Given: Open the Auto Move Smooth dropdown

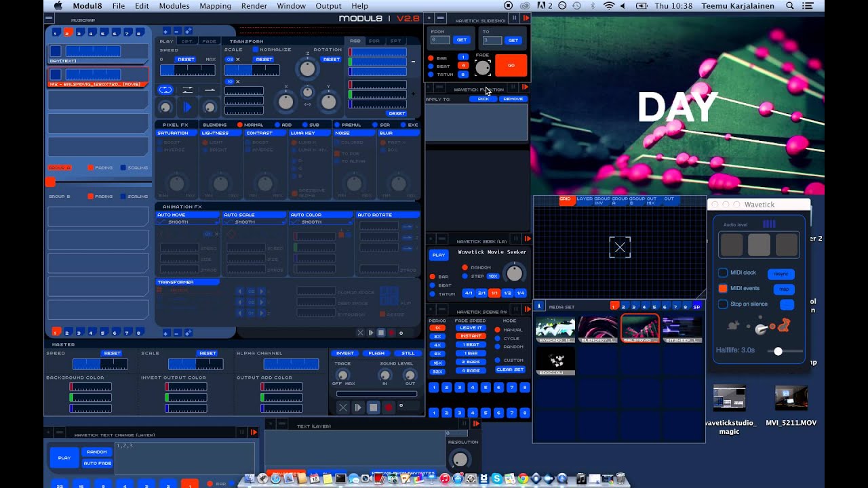Looking at the screenshot, I should point(188,222).
